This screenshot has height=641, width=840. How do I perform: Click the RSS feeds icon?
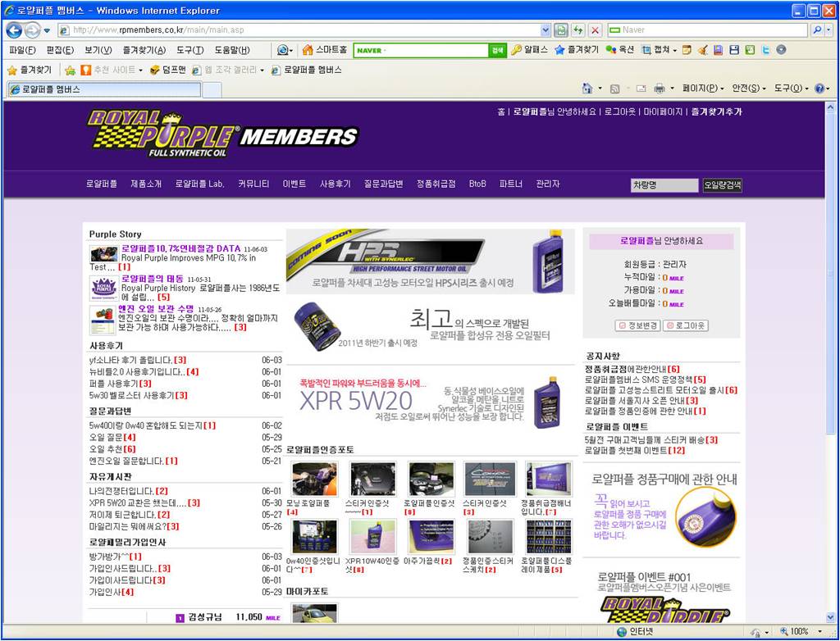point(615,89)
